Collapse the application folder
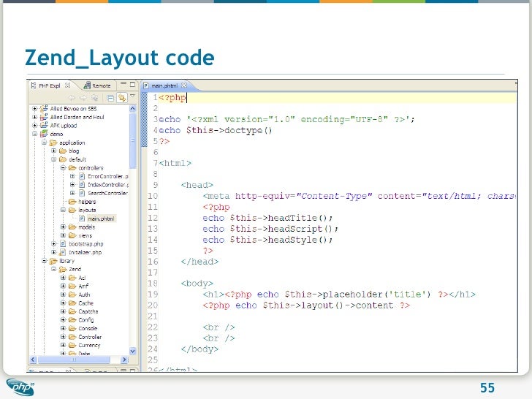The image size is (532, 399). tap(44, 142)
